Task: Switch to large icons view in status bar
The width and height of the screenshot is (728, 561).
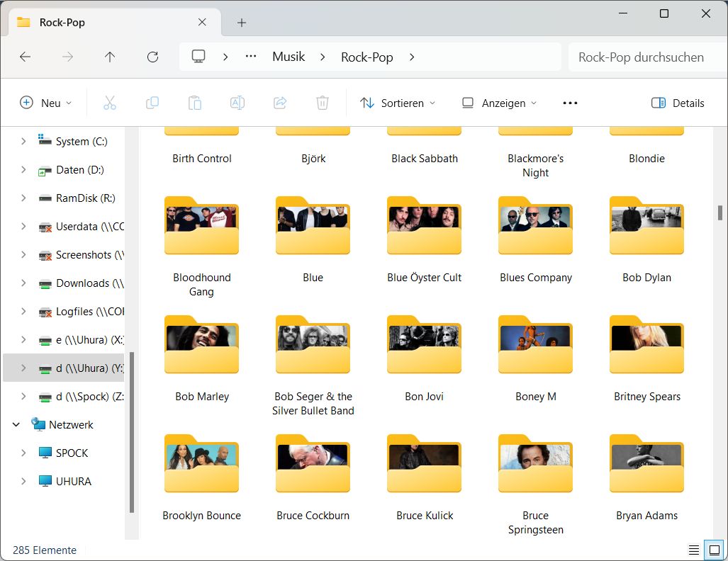Action: [x=715, y=550]
